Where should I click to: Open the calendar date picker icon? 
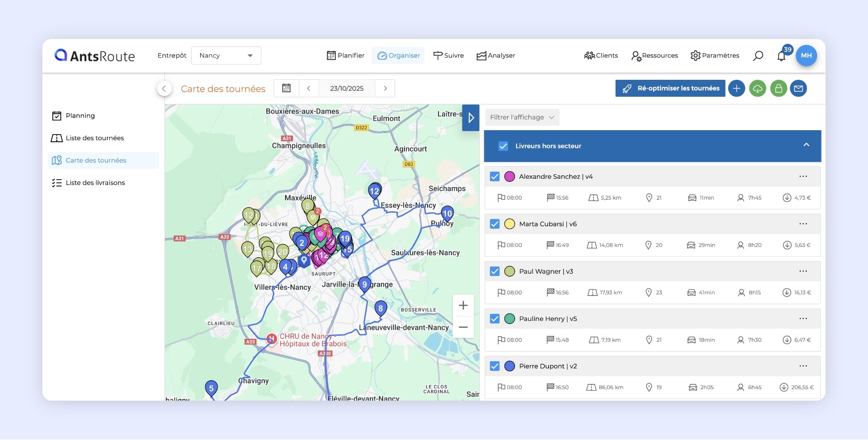[286, 88]
